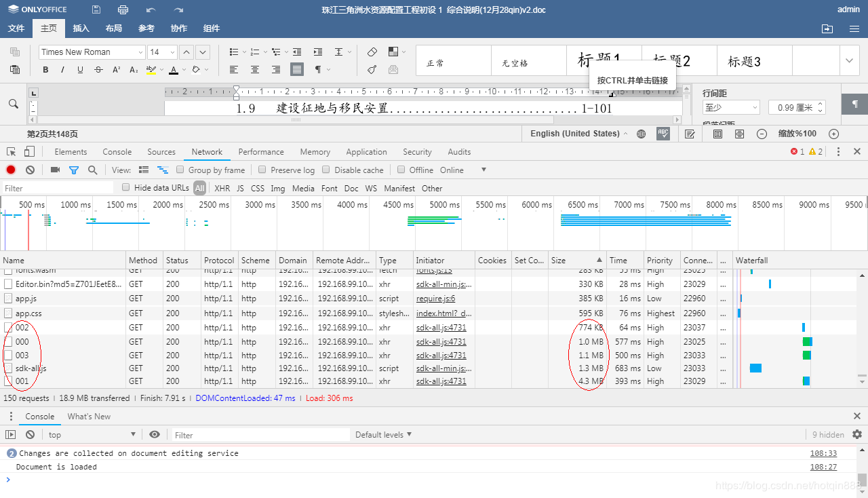Click the print icon in title bar
The width and height of the screenshot is (868, 498).
click(x=123, y=9)
